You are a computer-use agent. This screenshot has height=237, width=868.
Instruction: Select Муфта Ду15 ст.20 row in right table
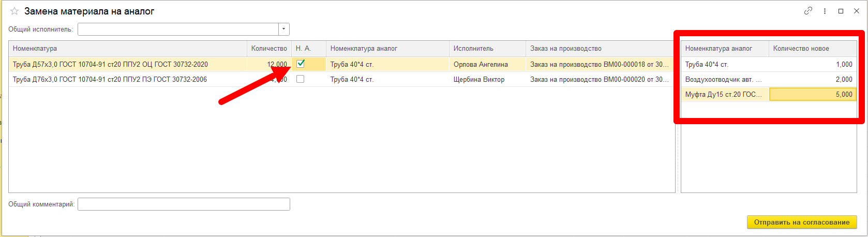[725, 94]
